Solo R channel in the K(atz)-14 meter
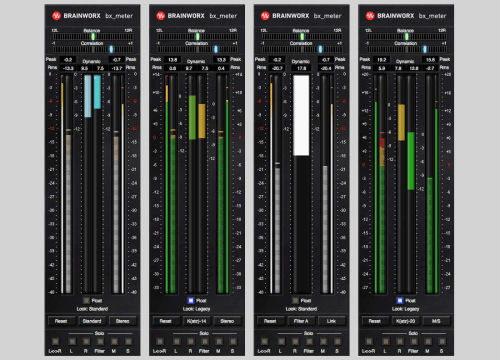 [191, 341]
